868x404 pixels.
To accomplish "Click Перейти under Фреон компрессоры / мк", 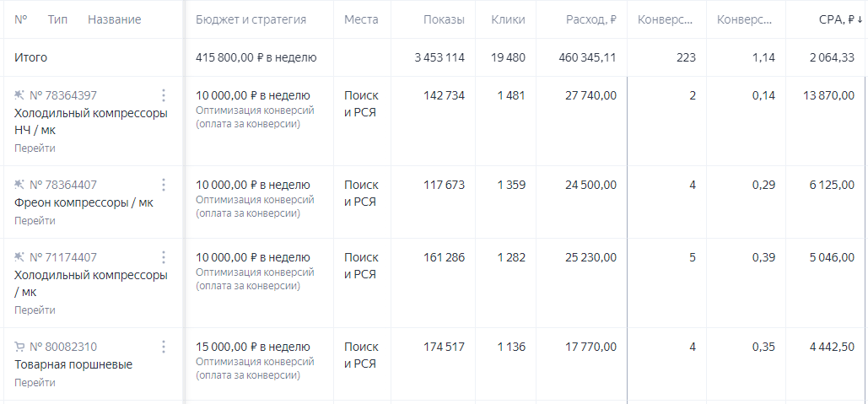I will click(35, 221).
